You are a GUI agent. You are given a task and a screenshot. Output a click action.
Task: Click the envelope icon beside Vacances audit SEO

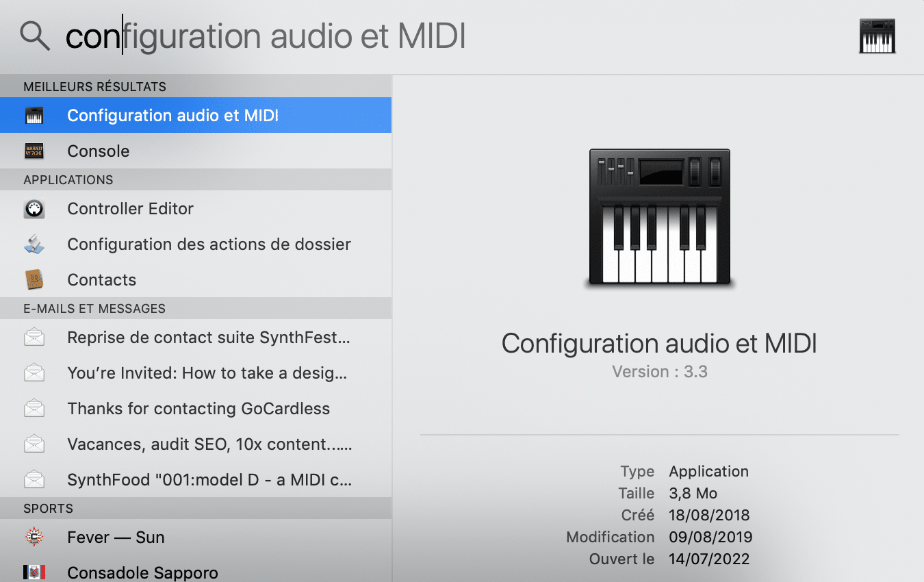(x=34, y=444)
